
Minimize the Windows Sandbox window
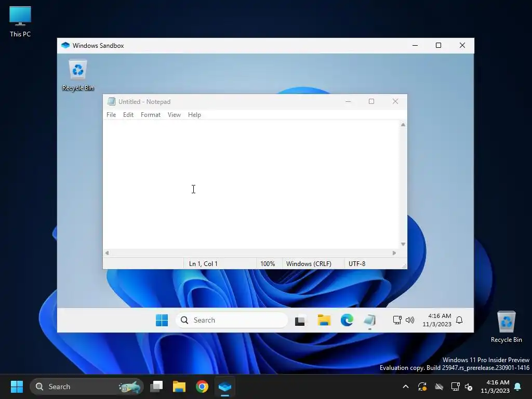click(x=415, y=46)
